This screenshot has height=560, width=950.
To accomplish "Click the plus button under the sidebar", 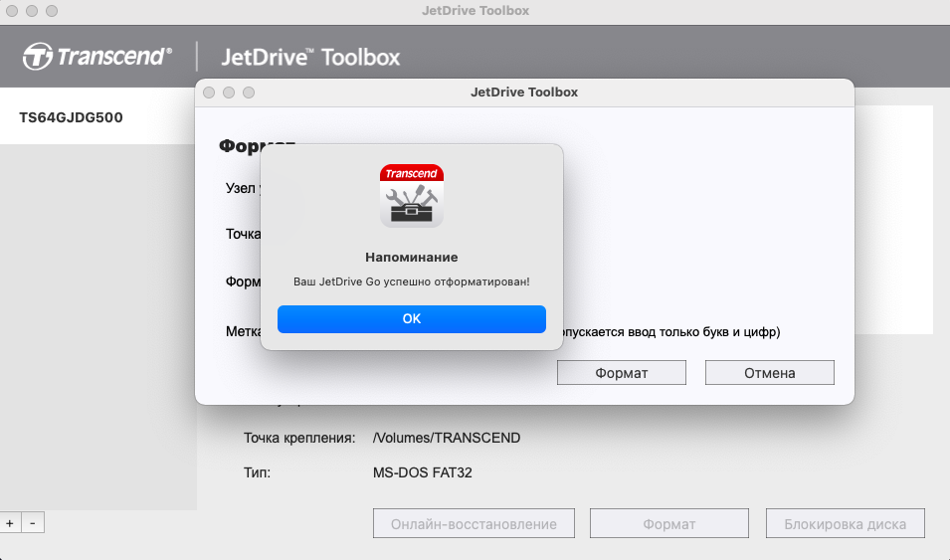I will coord(10,523).
